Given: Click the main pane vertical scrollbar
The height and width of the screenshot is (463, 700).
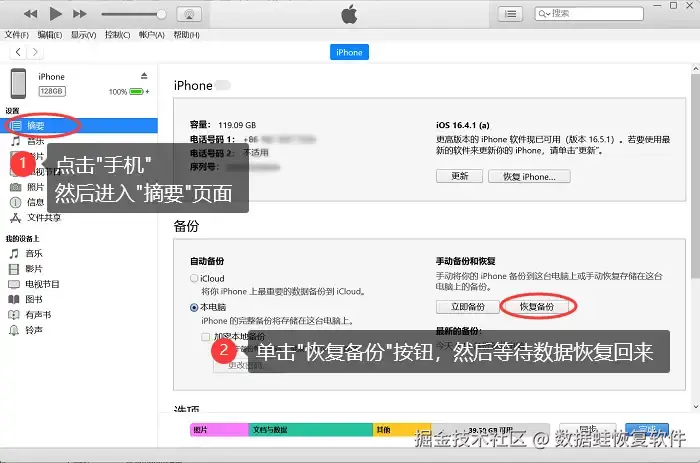Looking at the screenshot, I should click(x=695, y=176).
